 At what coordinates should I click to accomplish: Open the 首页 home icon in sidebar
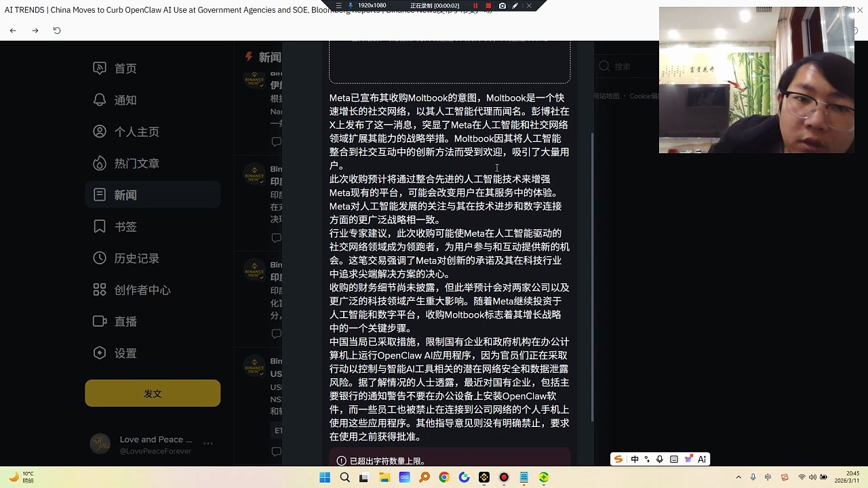(100, 68)
